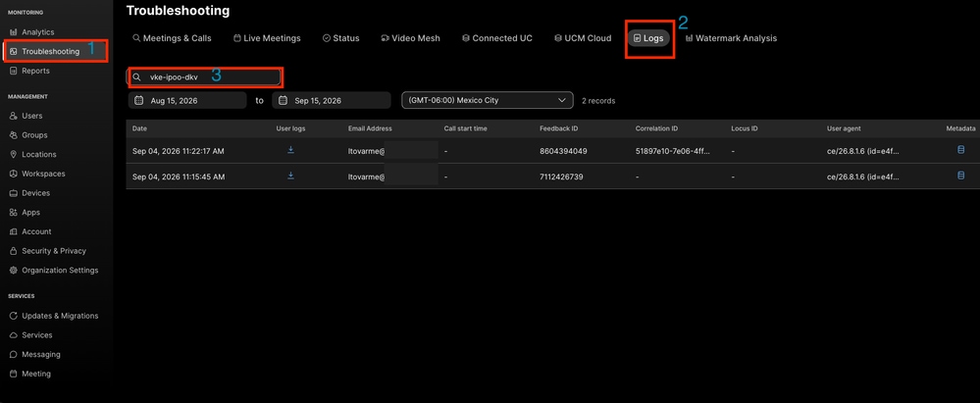Open the Status tab

point(340,38)
